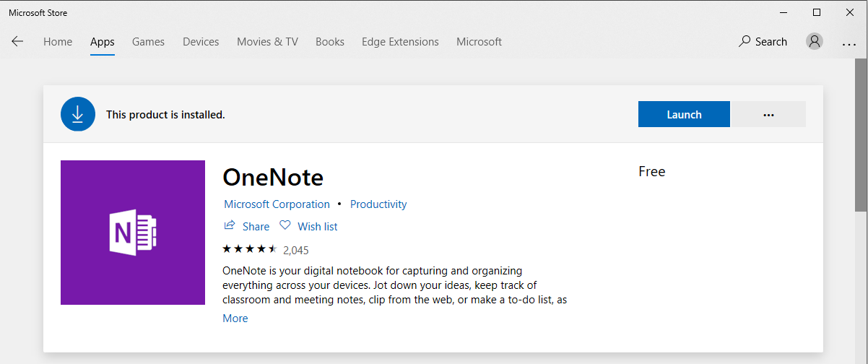This screenshot has height=364, width=868.
Task: Maximize the Microsoft Store window
Action: tap(817, 12)
